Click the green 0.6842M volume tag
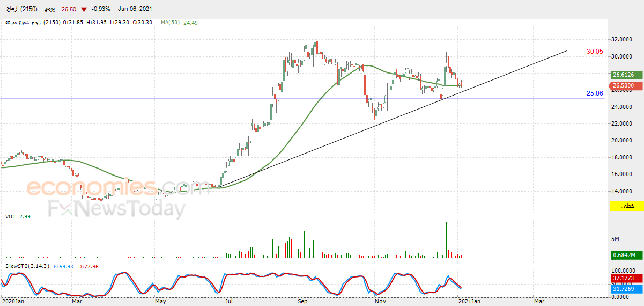 pos(625,256)
